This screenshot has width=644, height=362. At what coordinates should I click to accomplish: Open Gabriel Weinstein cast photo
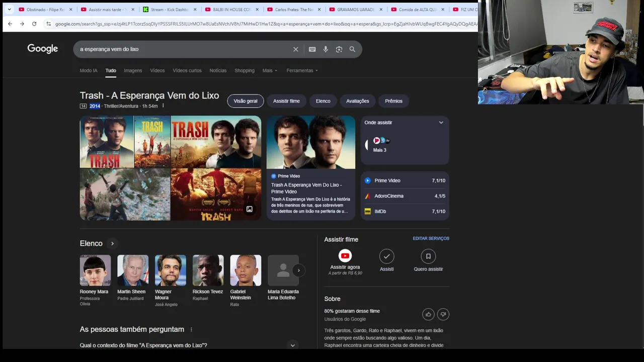[x=246, y=270]
